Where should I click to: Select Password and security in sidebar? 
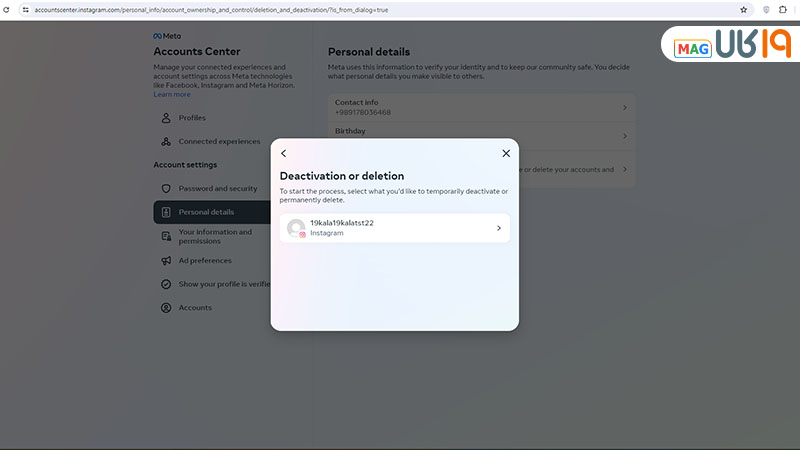click(x=217, y=188)
